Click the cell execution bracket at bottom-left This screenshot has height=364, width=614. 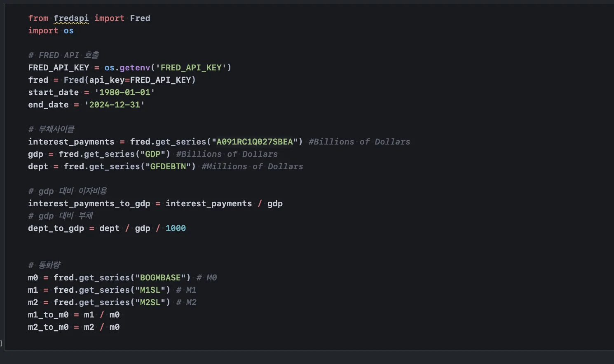click(x=1, y=343)
